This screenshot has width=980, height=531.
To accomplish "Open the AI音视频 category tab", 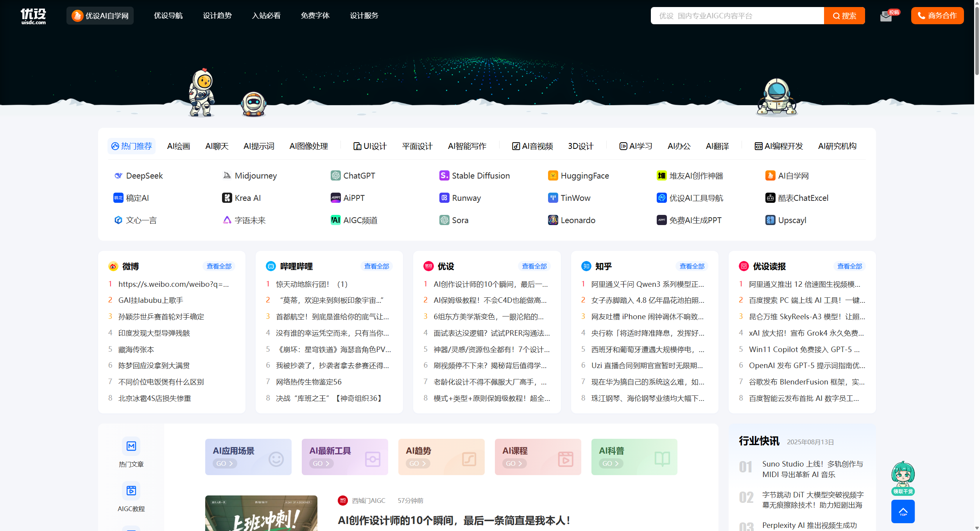I will (x=532, y=147).
